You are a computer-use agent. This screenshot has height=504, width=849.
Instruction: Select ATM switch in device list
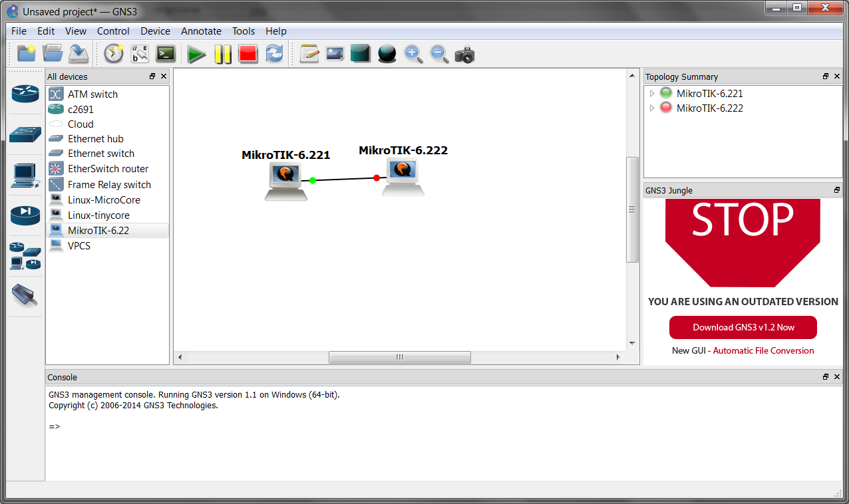(x=107, y=94)
